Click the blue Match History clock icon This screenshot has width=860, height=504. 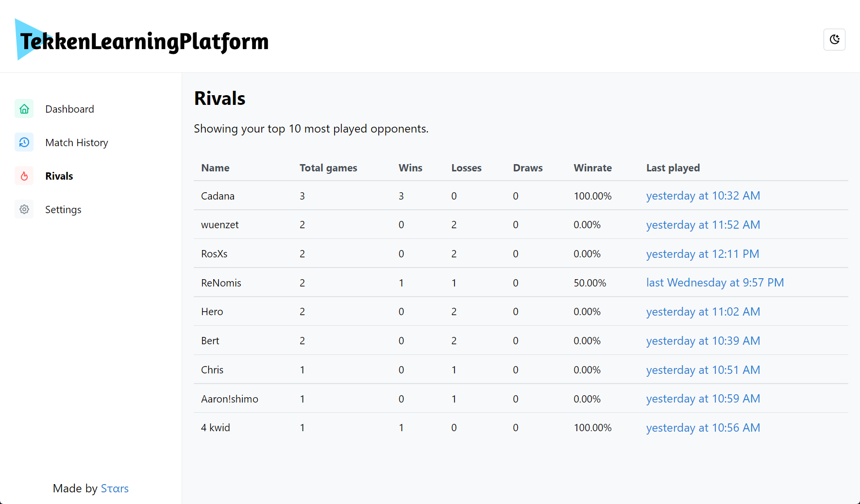(24, 142)
